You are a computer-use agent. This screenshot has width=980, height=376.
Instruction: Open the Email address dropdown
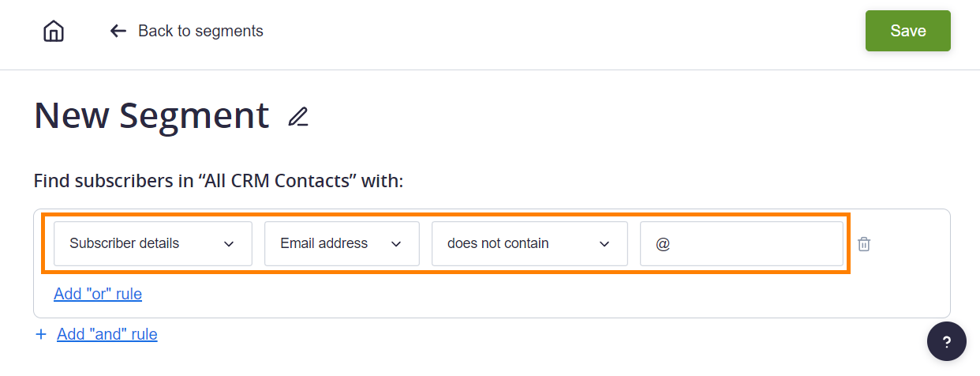click(342, 243)
